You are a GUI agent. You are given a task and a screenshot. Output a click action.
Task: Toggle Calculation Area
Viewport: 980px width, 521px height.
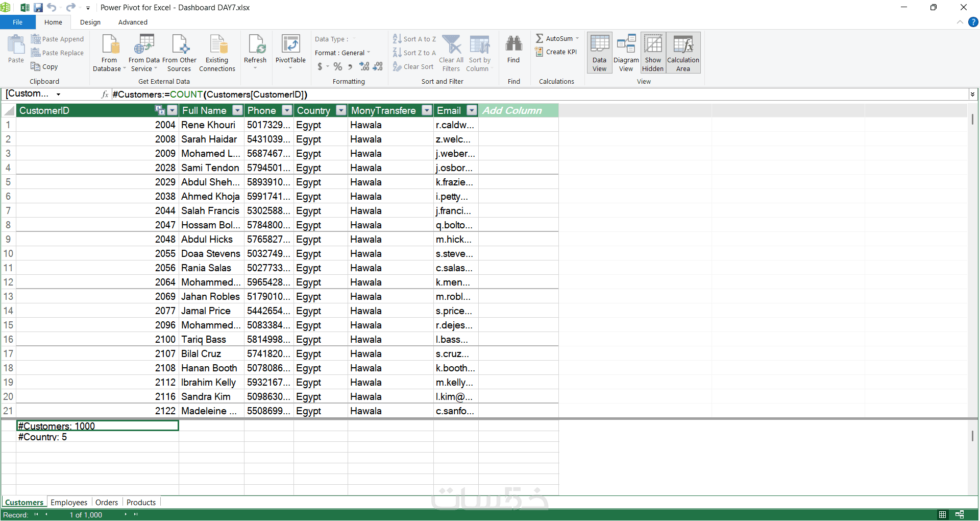coord(683,53)
